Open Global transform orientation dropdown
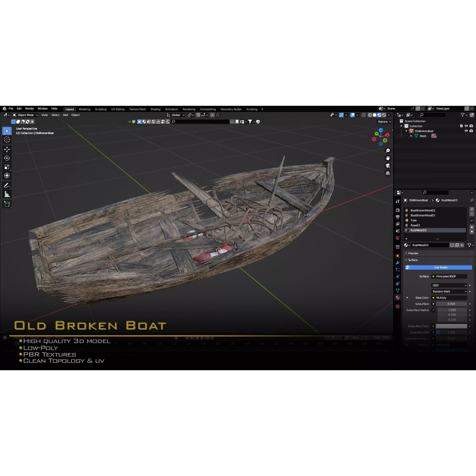The height and width of the screenshot is (476, 476). pyautogui.click(x=175, y=115)
